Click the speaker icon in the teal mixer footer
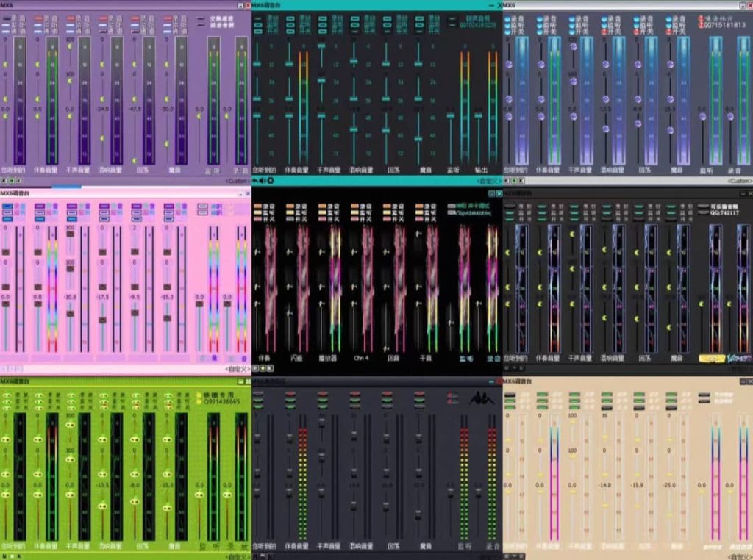 pos(263,180)
